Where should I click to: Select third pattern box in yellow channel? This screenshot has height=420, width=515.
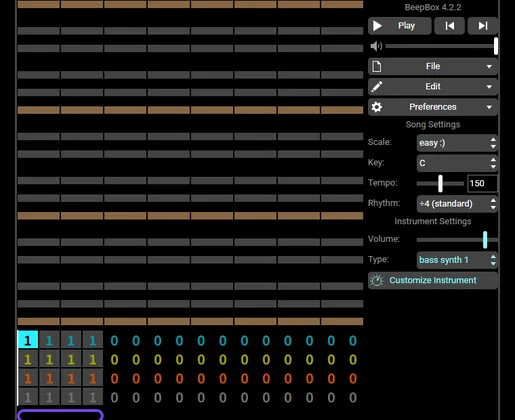(71, 359)
